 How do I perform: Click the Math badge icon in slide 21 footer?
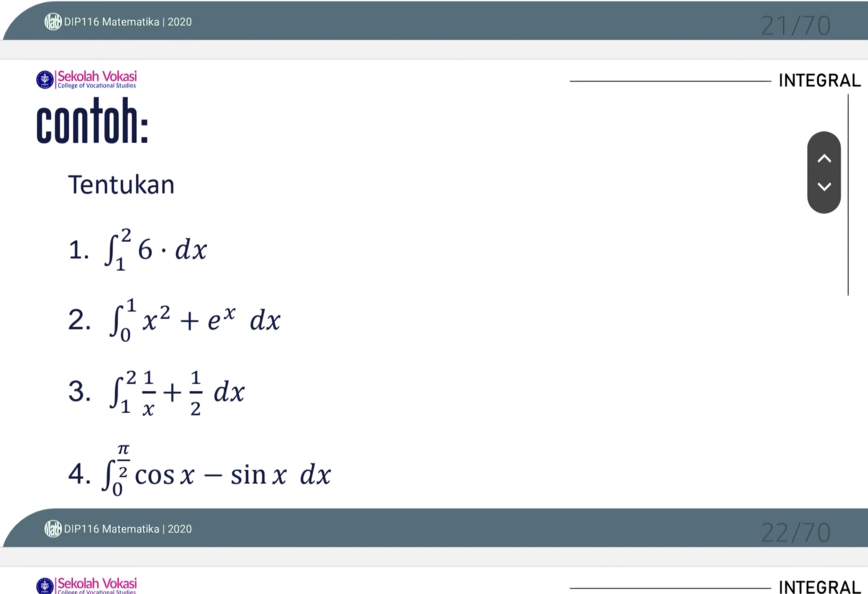click(x=53, y=22)
